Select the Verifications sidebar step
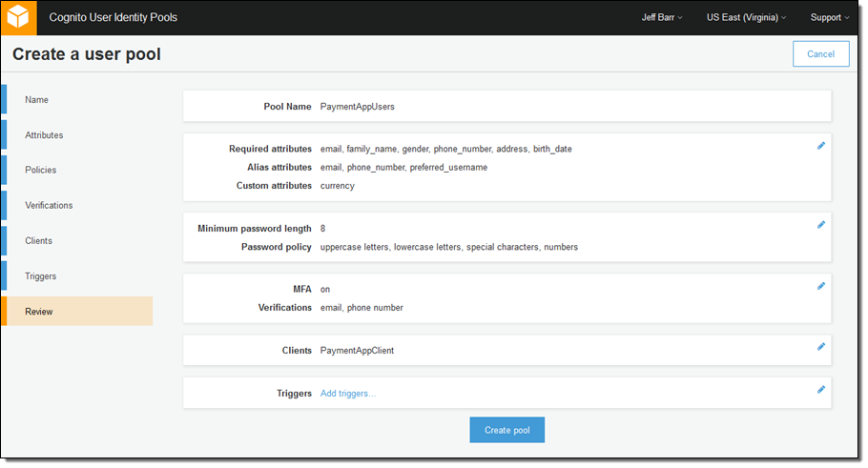Image resolution: width=868 pixels, height=468 pixels. (49, 205)
